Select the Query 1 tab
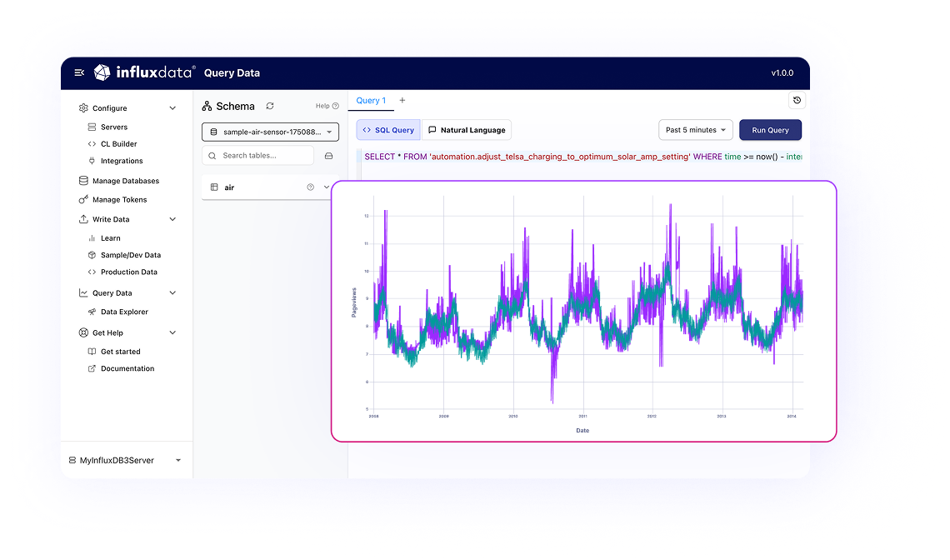This screenshot has width=950, height=560. coord(370,100)
